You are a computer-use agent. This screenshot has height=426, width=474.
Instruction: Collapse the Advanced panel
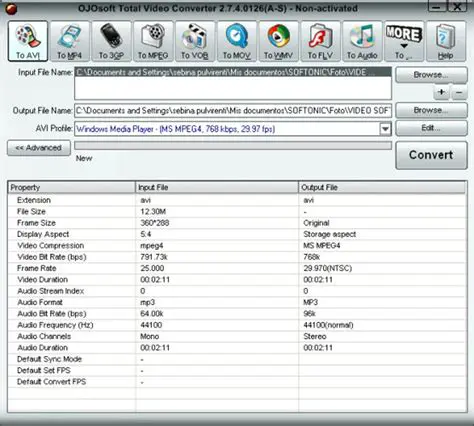tap(39, 148)
